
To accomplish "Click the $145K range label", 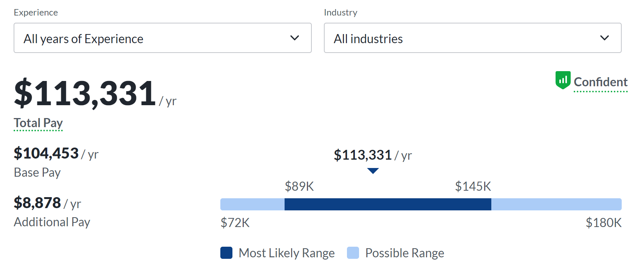I will 473,186.
